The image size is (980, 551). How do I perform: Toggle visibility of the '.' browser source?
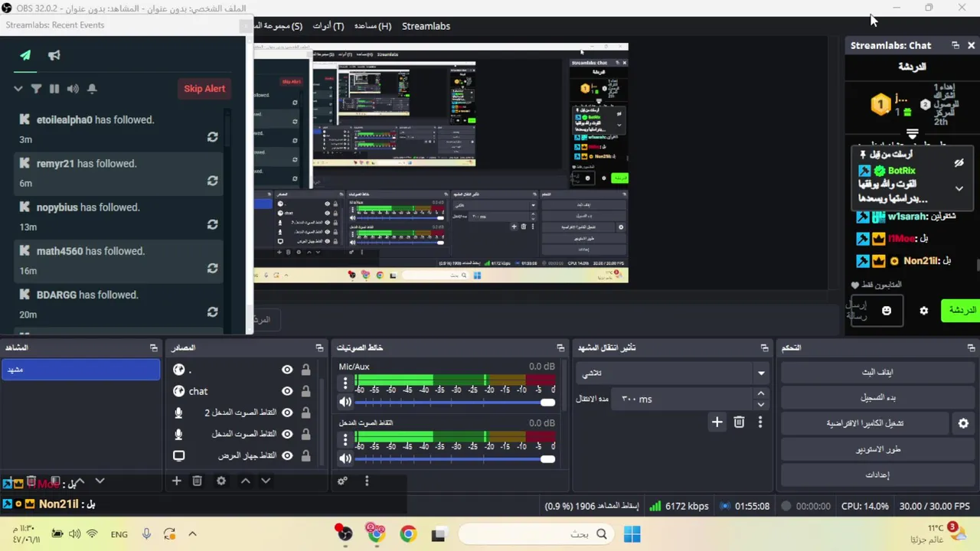pos(287,370)
